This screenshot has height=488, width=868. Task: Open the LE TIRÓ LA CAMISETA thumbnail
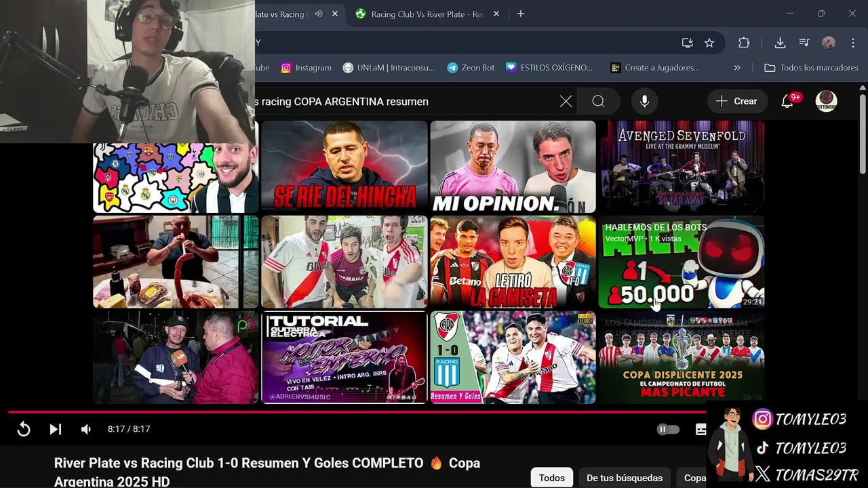(513, 262)
